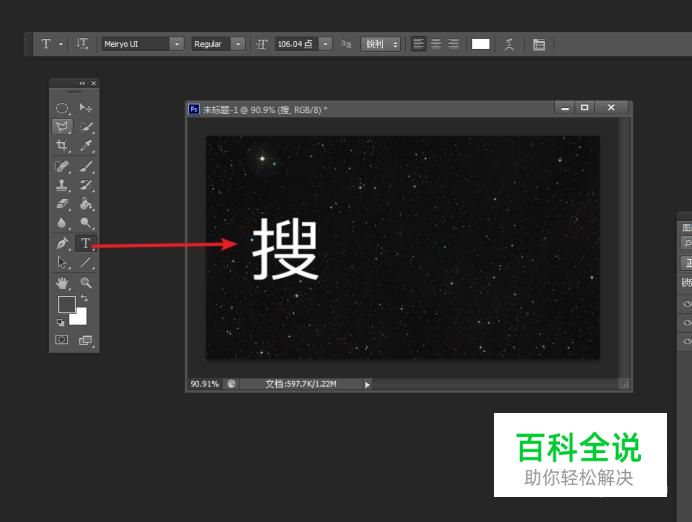Image resolution: width=692 pixels, height=522 pixels.
Task: Select the Brush tool
Action: (x=86, y=166)
